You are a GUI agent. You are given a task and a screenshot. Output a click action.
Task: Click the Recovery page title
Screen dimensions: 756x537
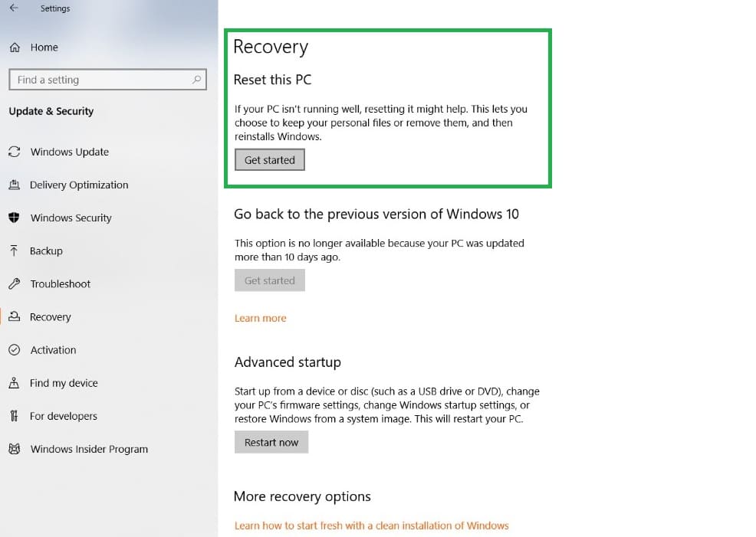tap(271, 47)
